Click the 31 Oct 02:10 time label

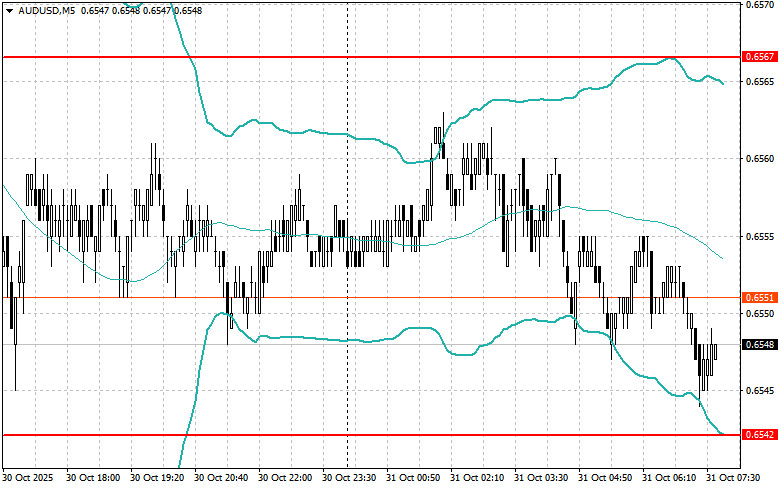pyautogui.click(x=477, y=478)
